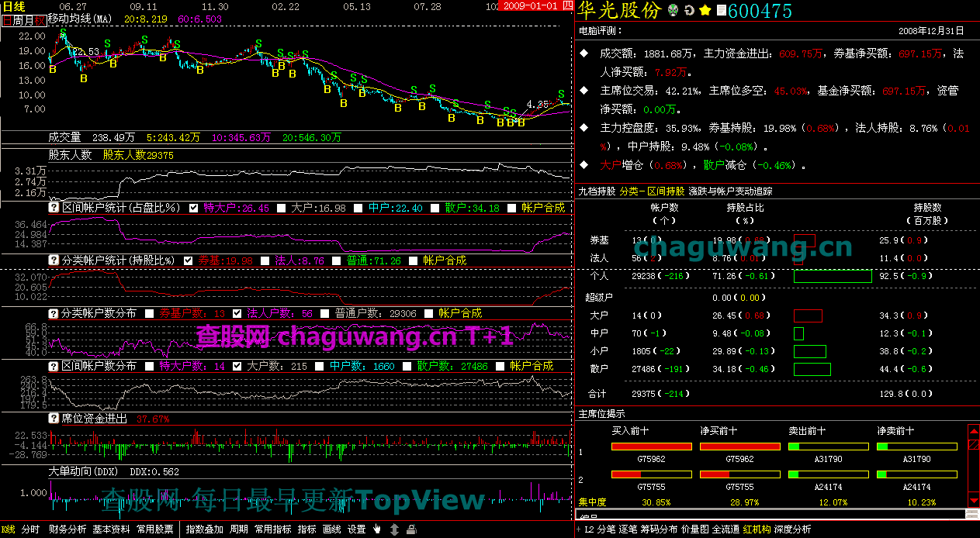Click the up-down arrows icon in bottom toolbar
The height and width of the screenshot is (538, 980).
coord(395,529)
